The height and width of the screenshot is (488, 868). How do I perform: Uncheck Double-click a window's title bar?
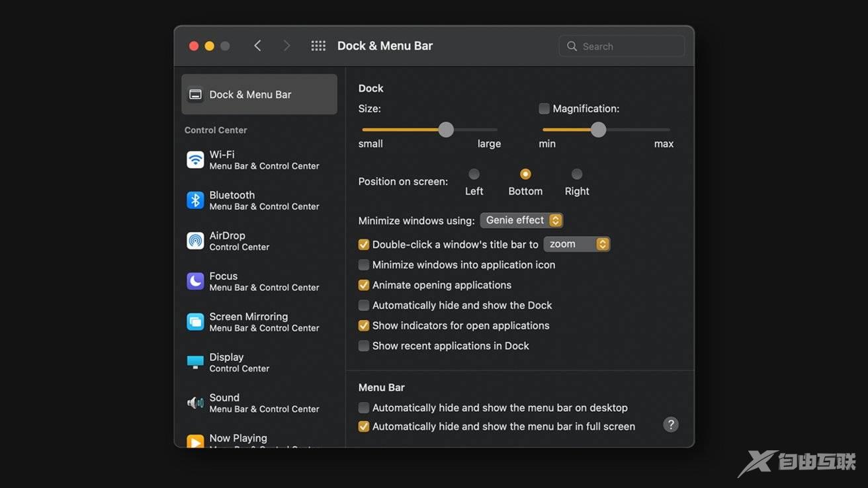coord(363,245)
